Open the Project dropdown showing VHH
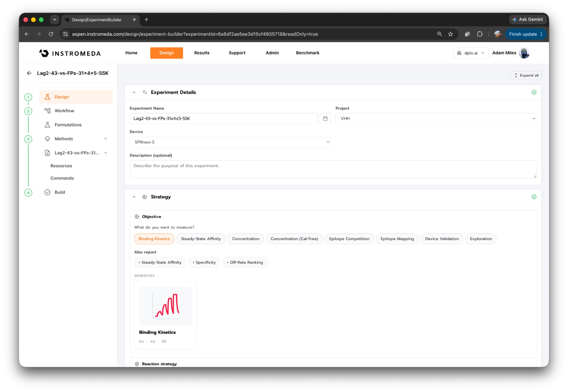 pyautogui.click(x=436, y=119)
